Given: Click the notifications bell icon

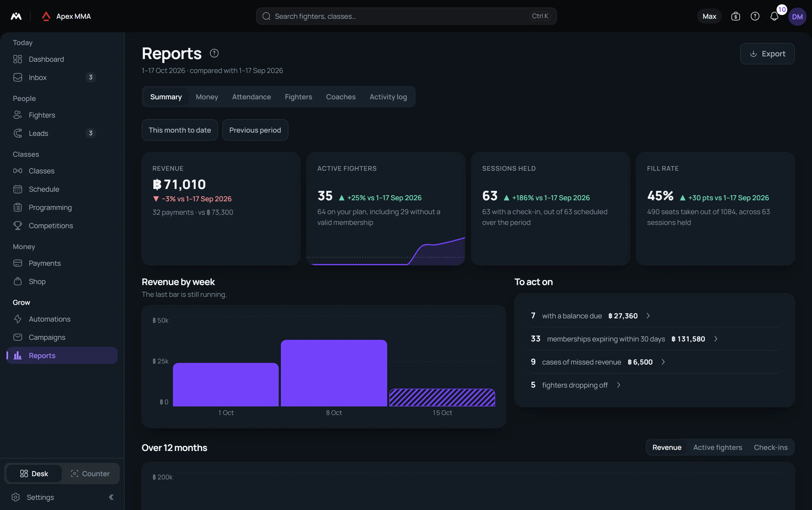Looking at the screenshot, I should [x=774, y=16].
